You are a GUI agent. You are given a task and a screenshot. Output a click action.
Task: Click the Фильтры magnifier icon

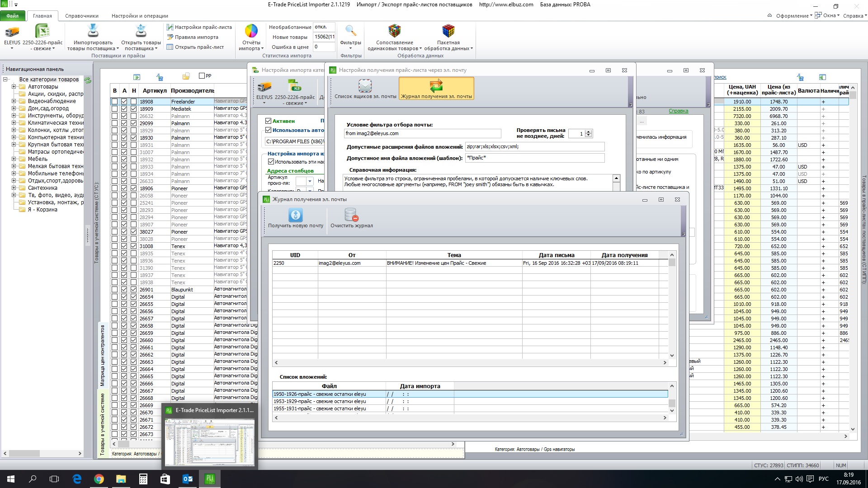click(351, 31)
